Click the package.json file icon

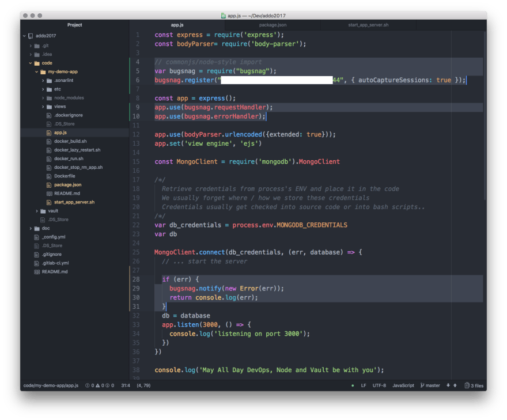[x=49, y=186]
